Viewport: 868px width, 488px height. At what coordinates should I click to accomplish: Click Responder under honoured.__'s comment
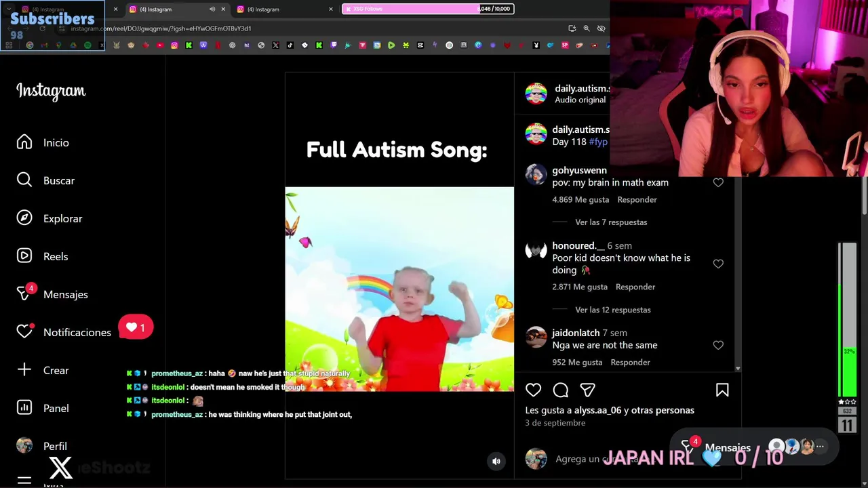click(x=635, y=287)
